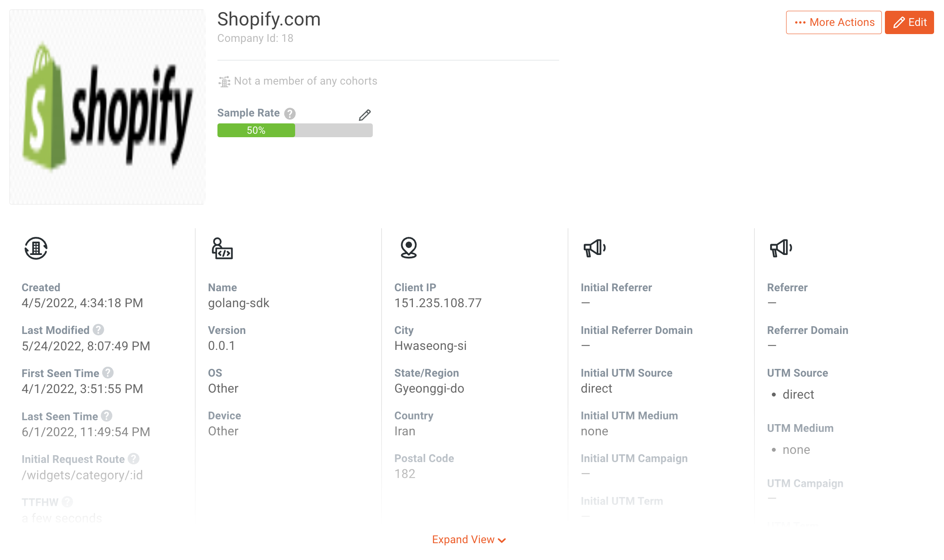Screen dimensions: 944x560
Task: Select the Client IP value 151.235.108.77
Action: (437, 303)
